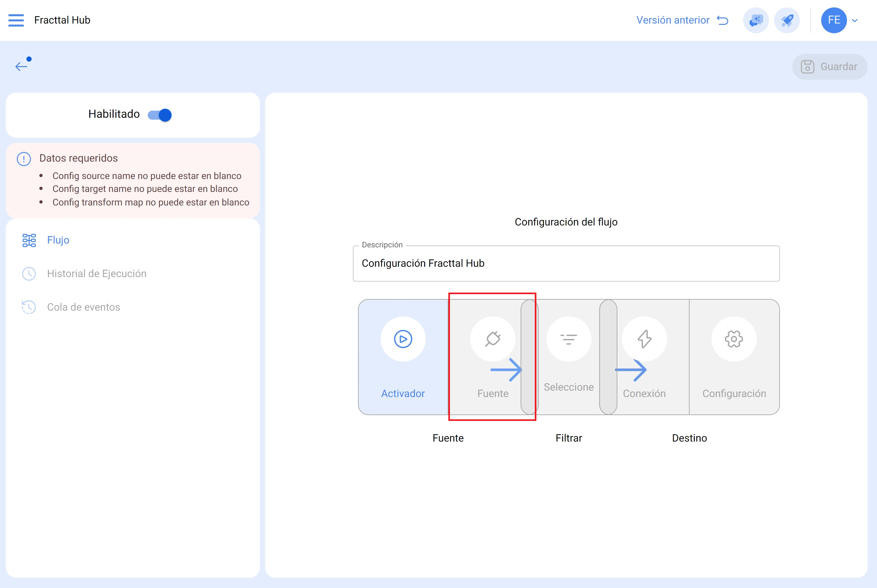Open the AI chat assistant icon
The height and width of the screenshot is (588, 877).
pos(755,20)
